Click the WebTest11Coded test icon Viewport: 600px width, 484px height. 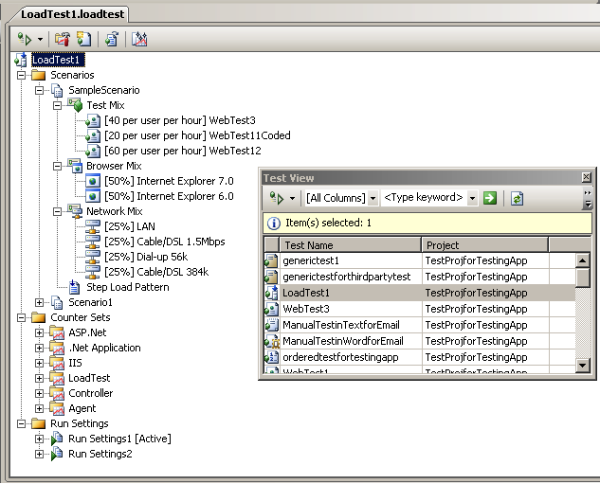[93, 135]
